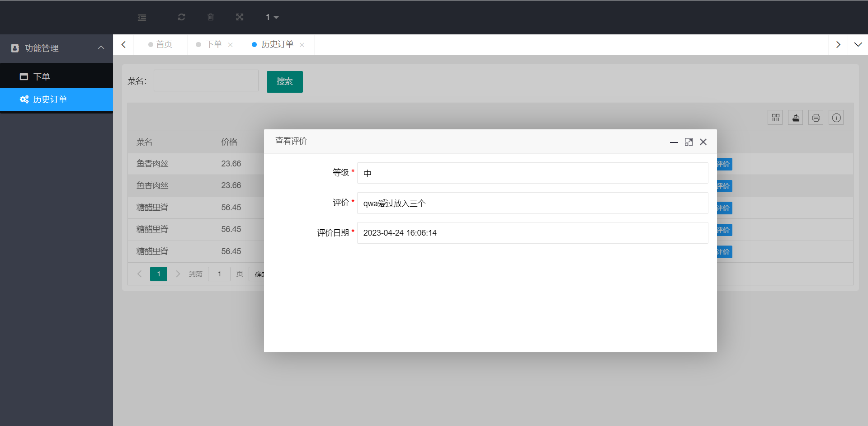The image size is (868, 426).
Task: Close the 查看评价 dialog
Action: pos(703,142)
